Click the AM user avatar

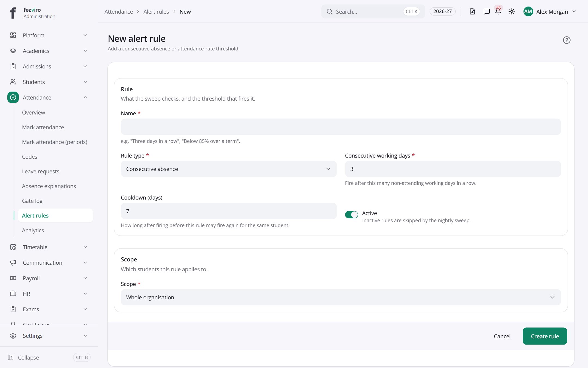(x=528, y=11)
